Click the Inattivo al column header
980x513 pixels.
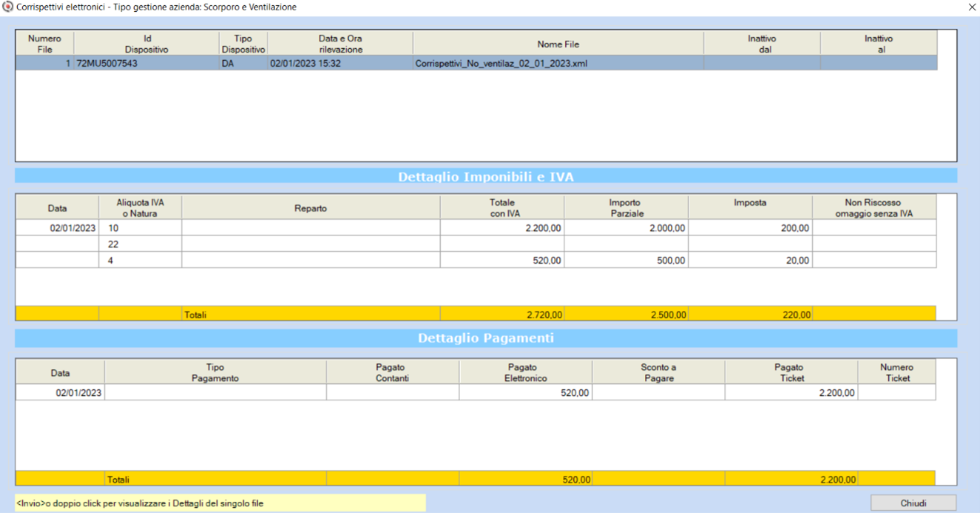pos(879,44)
